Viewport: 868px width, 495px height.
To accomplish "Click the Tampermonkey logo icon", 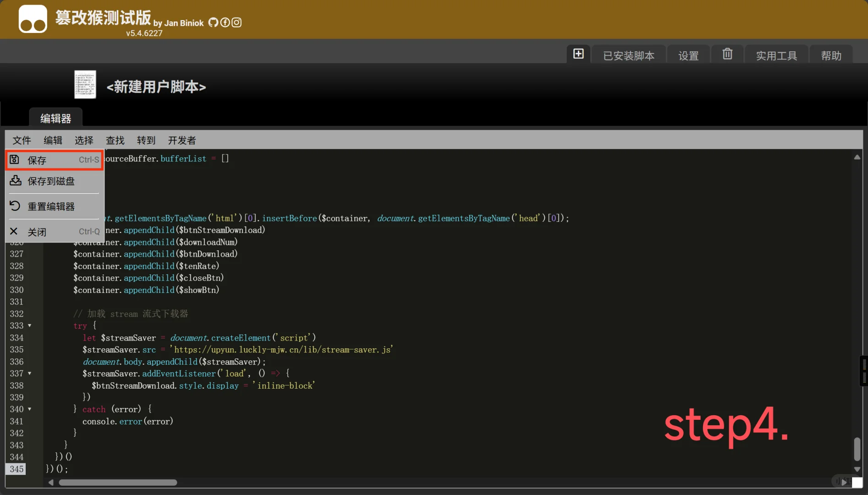I will point(33,19).
